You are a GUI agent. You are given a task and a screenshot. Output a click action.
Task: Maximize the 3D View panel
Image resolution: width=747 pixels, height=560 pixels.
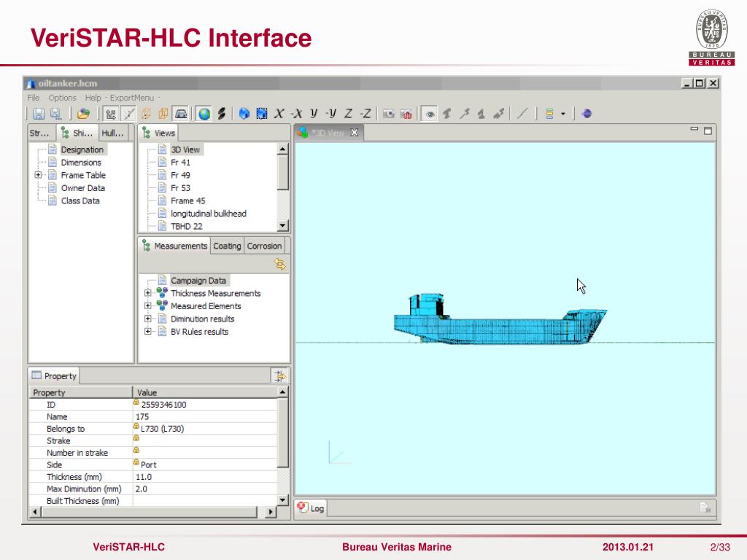pos(708,131)
